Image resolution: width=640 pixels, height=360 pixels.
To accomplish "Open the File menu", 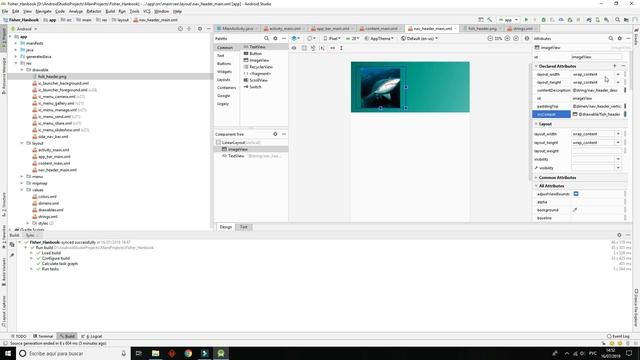I will pyautogui.click(x=5, y=11).
